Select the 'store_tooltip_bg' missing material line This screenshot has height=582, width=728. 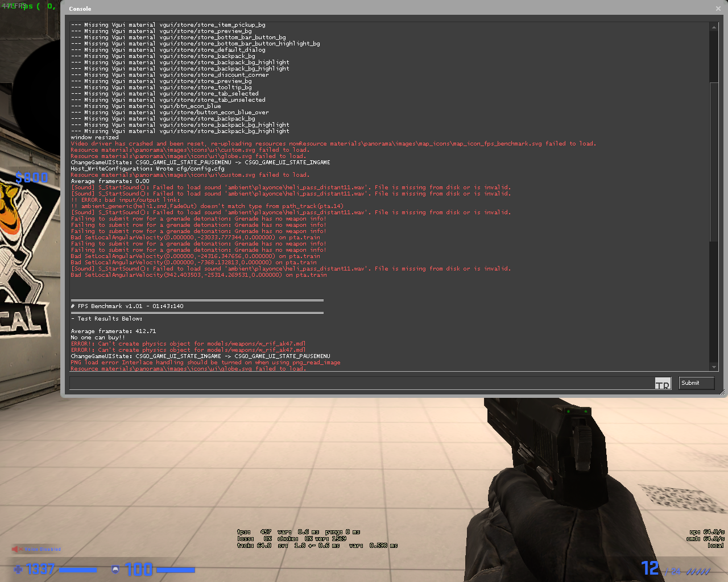click(161, 88)
